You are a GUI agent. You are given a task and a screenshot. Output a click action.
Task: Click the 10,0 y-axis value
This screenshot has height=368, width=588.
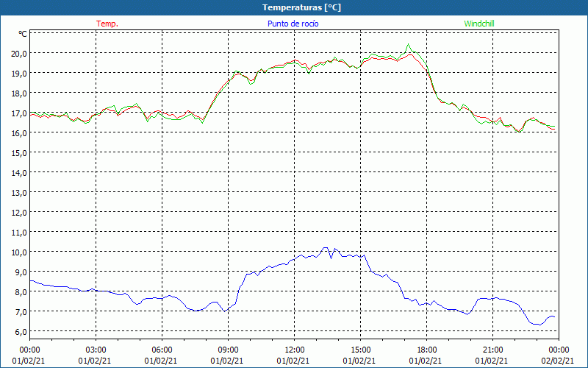[19, 252]
